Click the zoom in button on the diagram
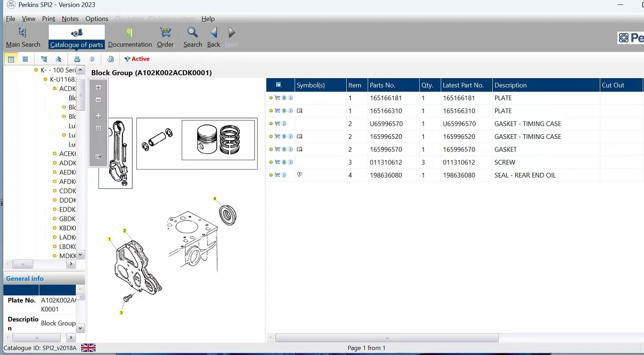The width and height of the screenshot is (644, 355). [98, 87]
